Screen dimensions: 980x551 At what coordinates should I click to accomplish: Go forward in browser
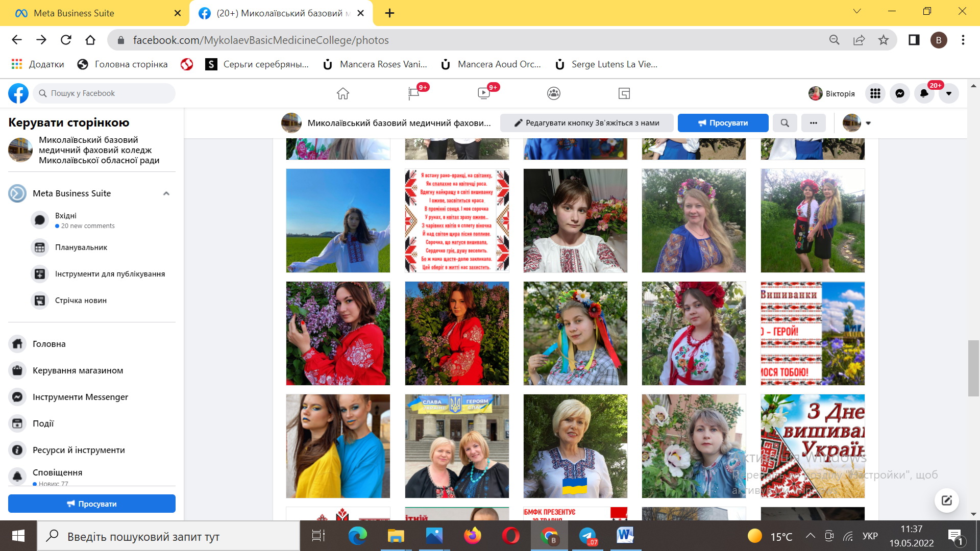(41, 40)
